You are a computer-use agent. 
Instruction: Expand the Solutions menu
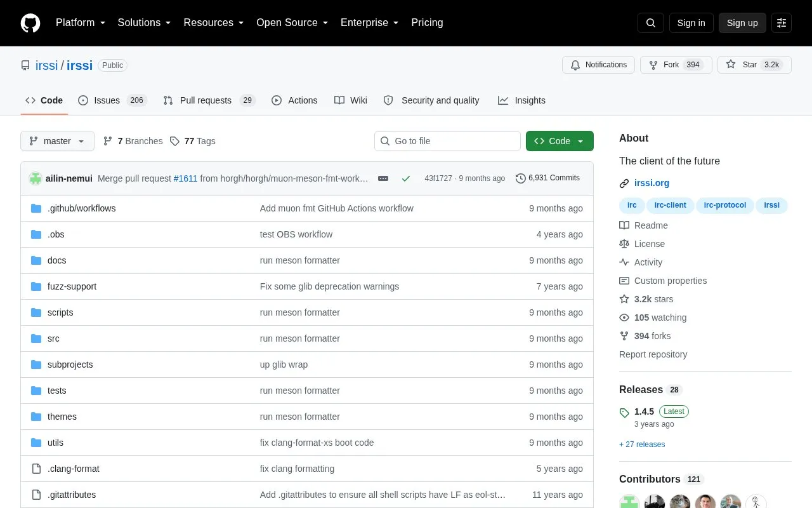tap(144, 23)
